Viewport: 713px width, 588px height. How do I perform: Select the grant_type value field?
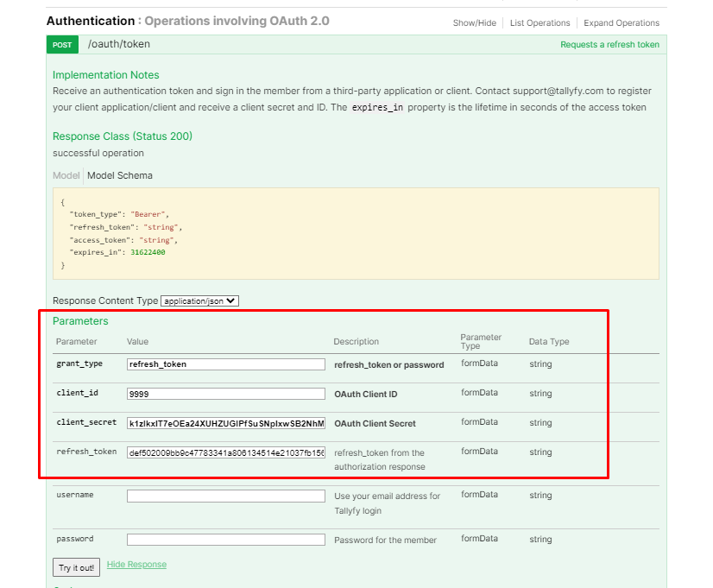pos(225,364)
